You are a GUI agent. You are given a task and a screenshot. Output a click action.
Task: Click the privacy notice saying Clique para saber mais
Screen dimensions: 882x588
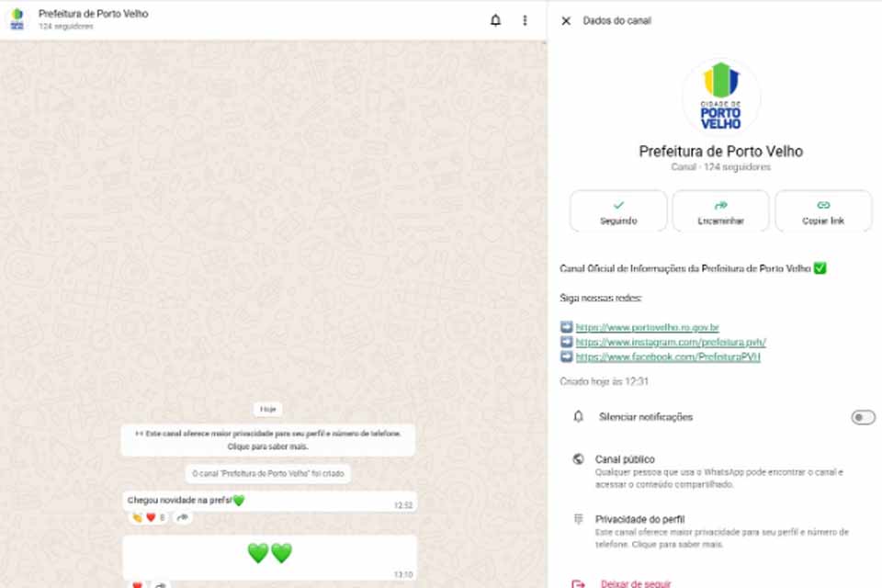(268, 446)
